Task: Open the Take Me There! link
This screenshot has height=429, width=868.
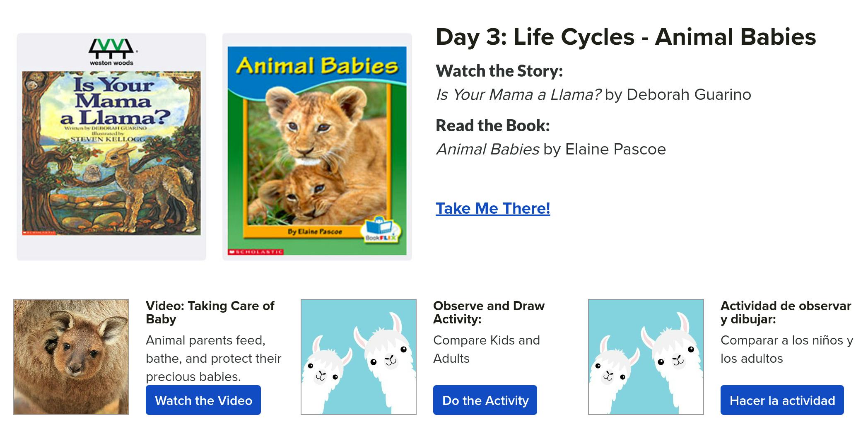Action: [492, 208]
